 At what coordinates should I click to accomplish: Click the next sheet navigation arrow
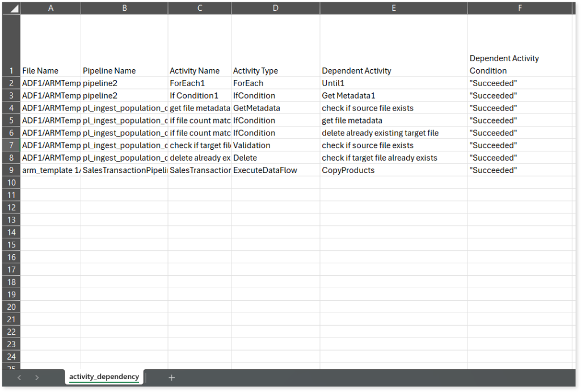point(37,377)
